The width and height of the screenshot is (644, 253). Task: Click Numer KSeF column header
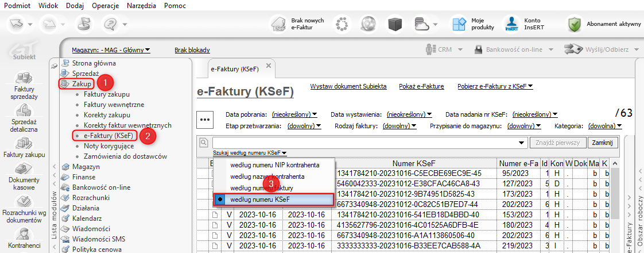click(414, 163)
